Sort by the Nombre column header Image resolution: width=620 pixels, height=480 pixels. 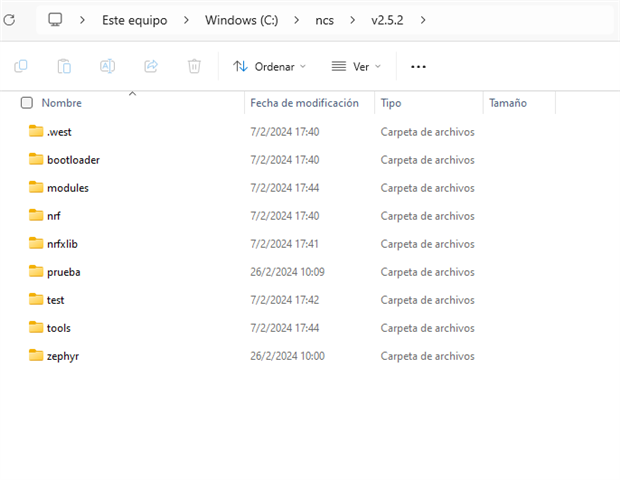pos(62,103)
